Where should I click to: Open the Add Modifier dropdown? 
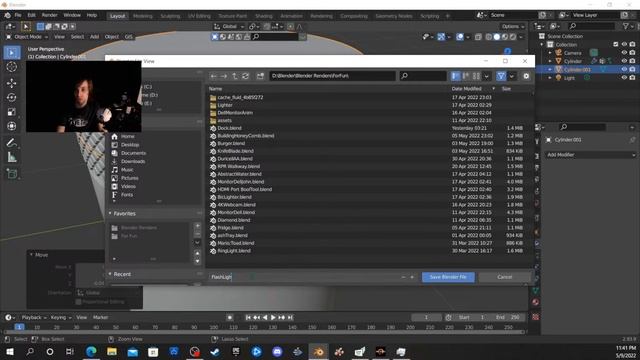[591, 155]
